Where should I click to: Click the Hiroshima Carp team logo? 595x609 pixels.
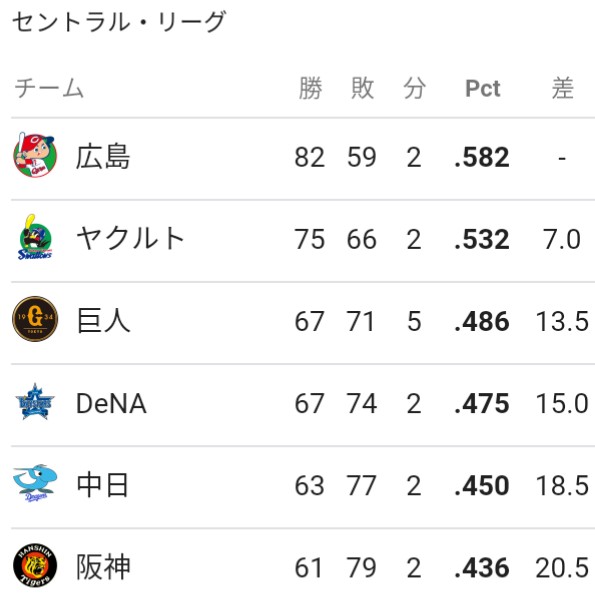tap(35, 155)
